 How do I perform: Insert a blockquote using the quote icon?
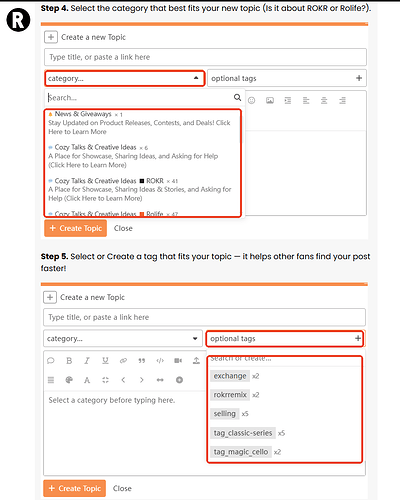(x=142, y=361)
